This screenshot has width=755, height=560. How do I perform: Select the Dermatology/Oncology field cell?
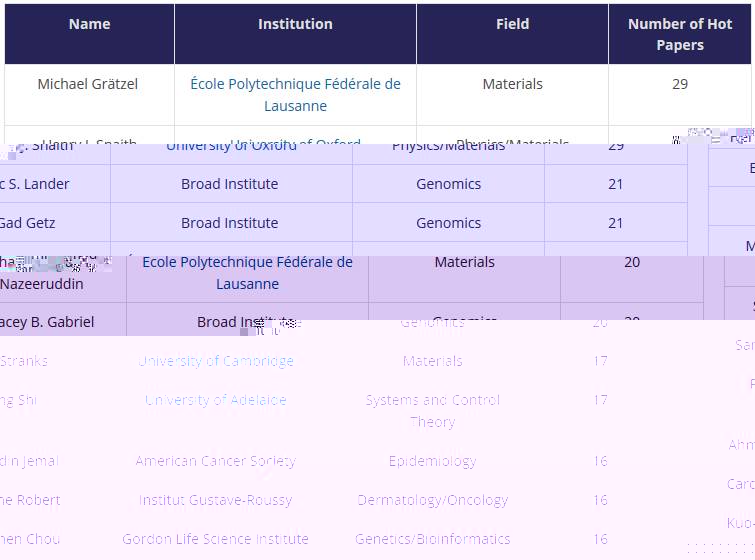tap(432, 500)
